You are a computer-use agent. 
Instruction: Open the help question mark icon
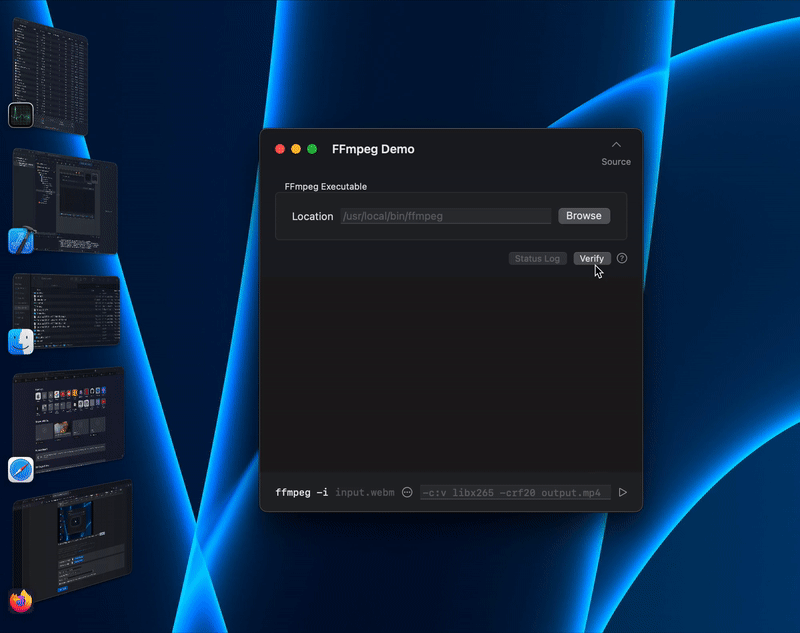click(621, 258)
